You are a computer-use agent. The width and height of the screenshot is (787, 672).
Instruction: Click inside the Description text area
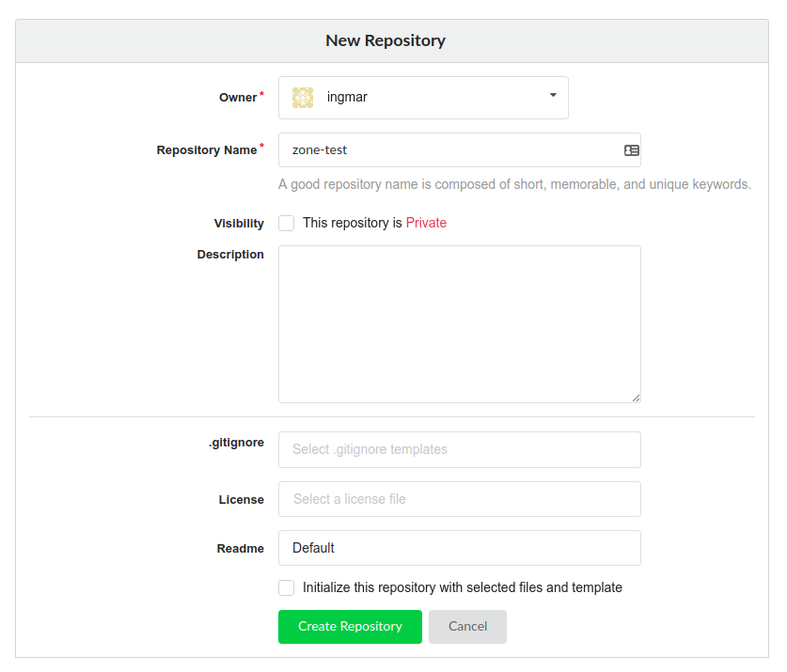(x=459, y=324)
